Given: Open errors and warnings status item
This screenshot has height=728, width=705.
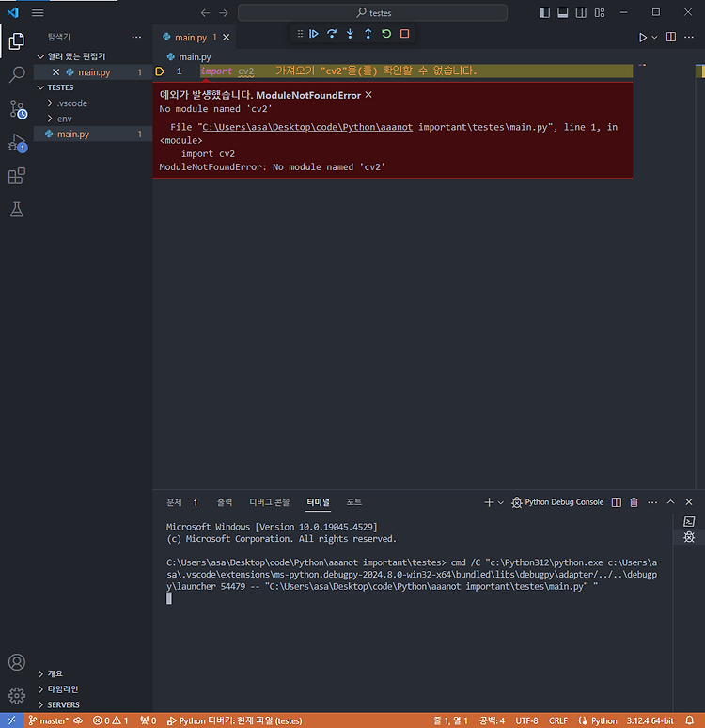Looking at the screenshot, I should (111, 721).
